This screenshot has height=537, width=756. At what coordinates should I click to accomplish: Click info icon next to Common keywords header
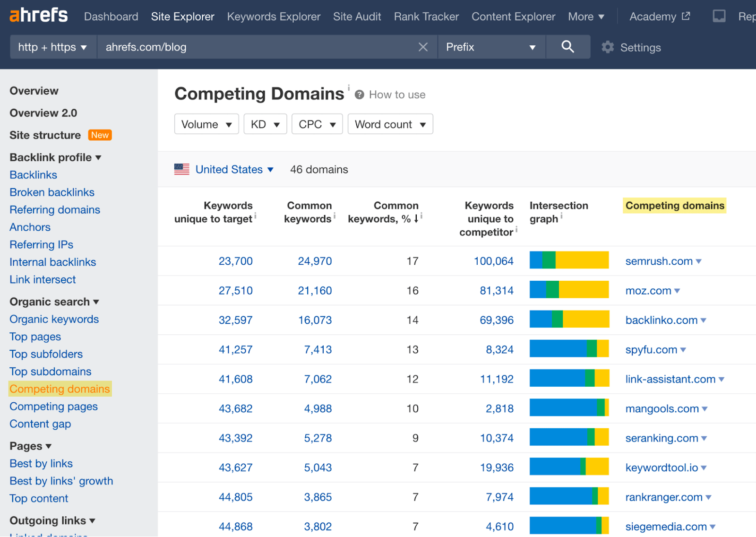[335, 216]
